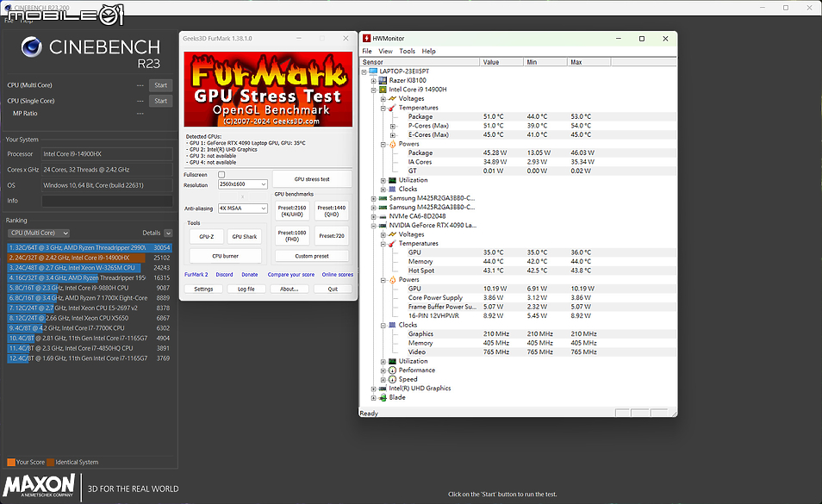Click the GPU Temperatures thermometer icon
Image resolution: width=822 pixels, height=504 pixels.
coord(392,244)
